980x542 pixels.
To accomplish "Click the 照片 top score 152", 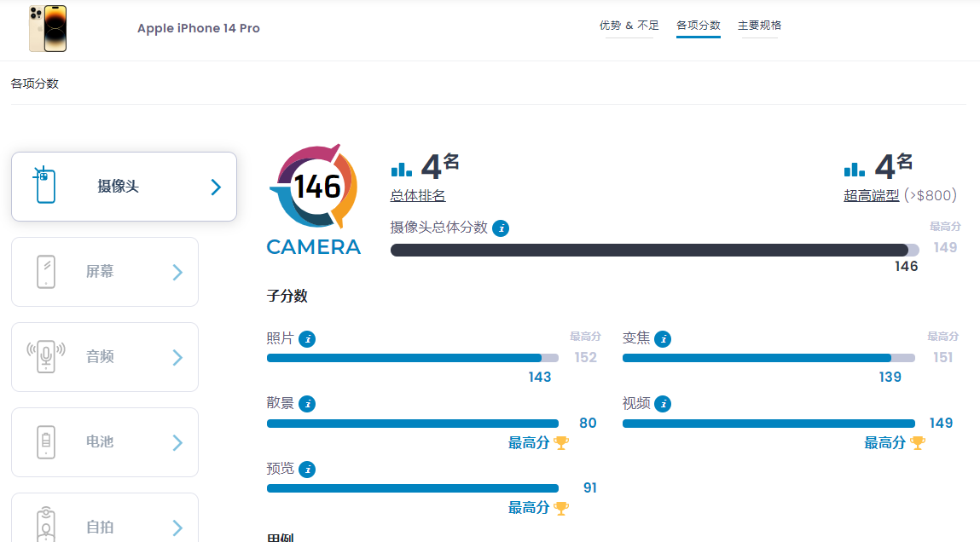I will 586,358.
